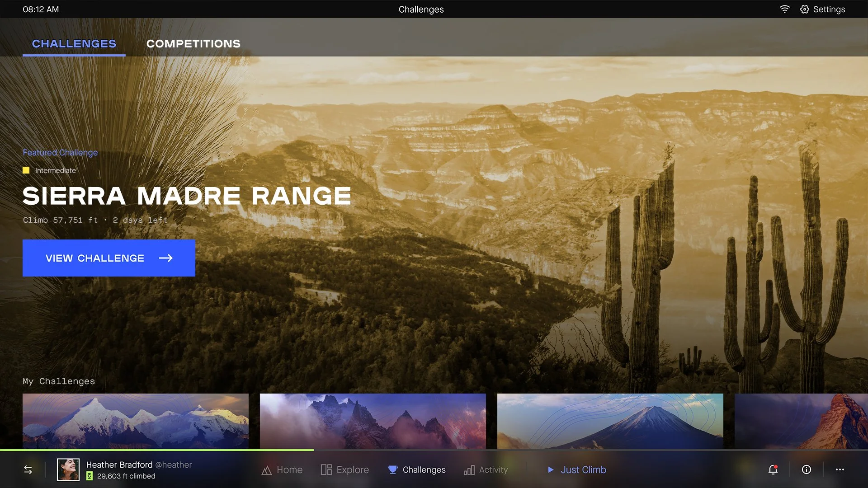
Task: Click the Challenges trophy navigation item
Action: point(416,470)
